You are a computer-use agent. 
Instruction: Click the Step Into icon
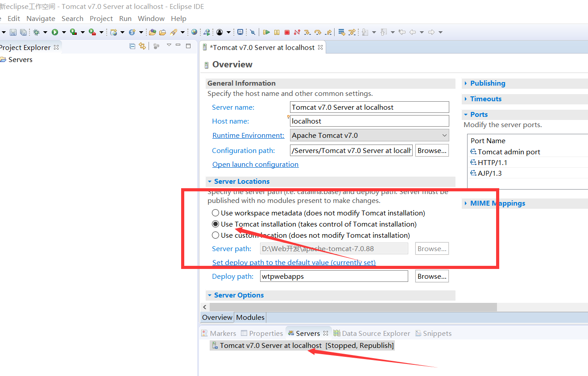click(x=307, y=32)
